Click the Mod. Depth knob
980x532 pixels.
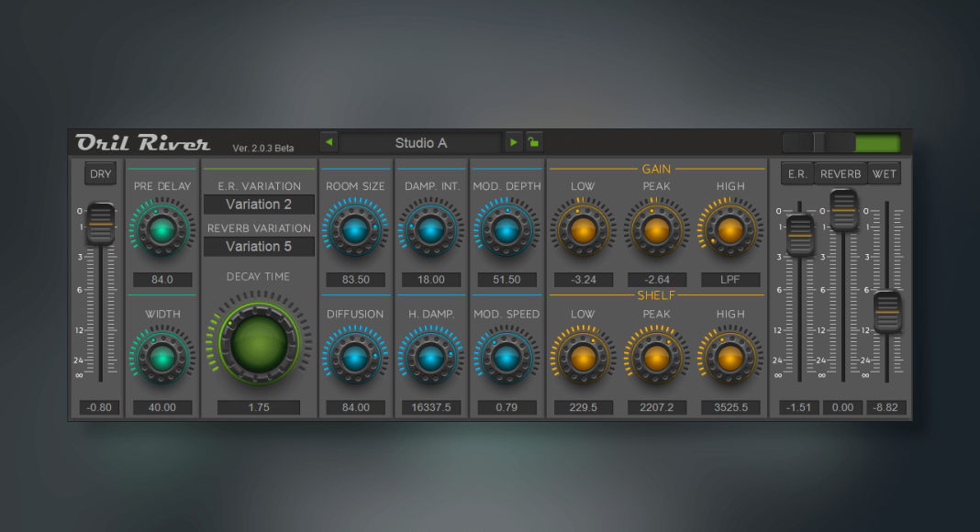[507, 230]
